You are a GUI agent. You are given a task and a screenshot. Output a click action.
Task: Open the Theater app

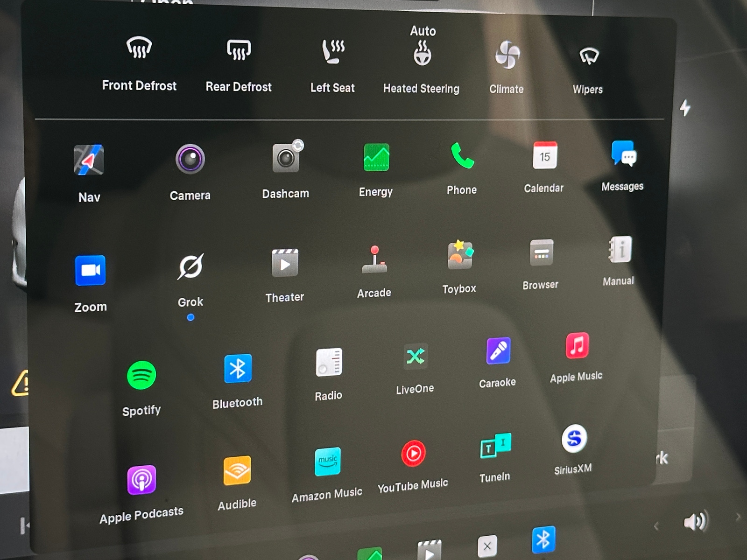tap(285, 263)
